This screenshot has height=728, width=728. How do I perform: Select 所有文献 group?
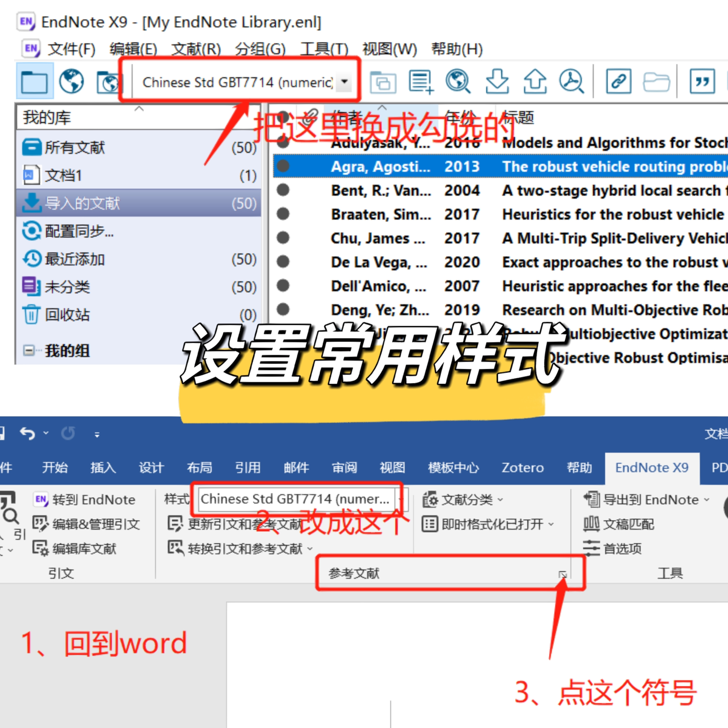point(139,147)
